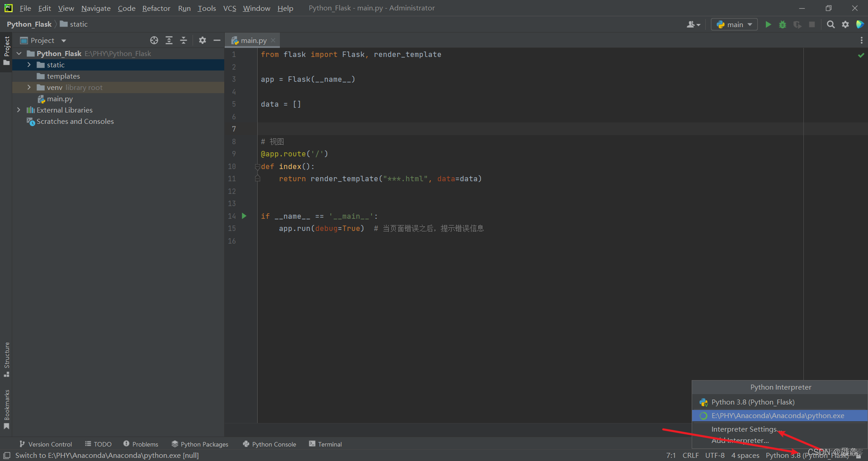This screenshot has height=461, width=868.
Task: Choose Python 3.8 (Python_Flask) interpreter
Action: (x=779, y=402)
